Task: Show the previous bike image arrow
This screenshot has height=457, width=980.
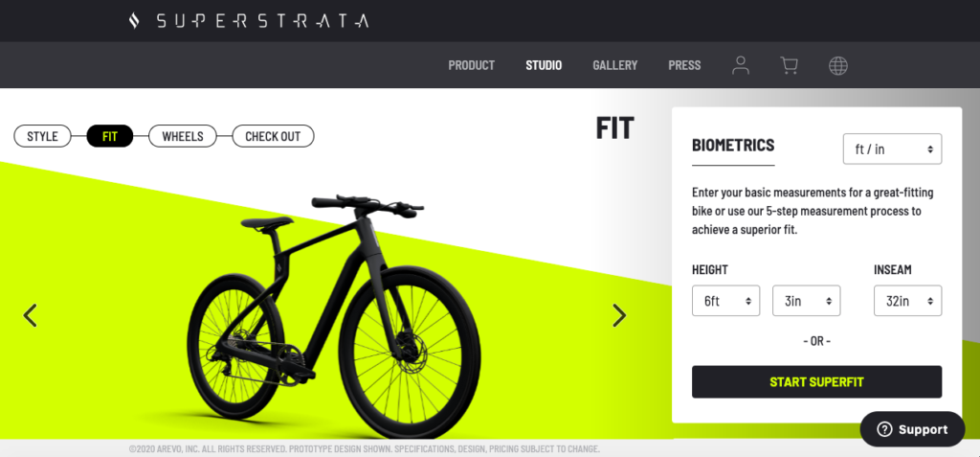Action: pos(30,315)
